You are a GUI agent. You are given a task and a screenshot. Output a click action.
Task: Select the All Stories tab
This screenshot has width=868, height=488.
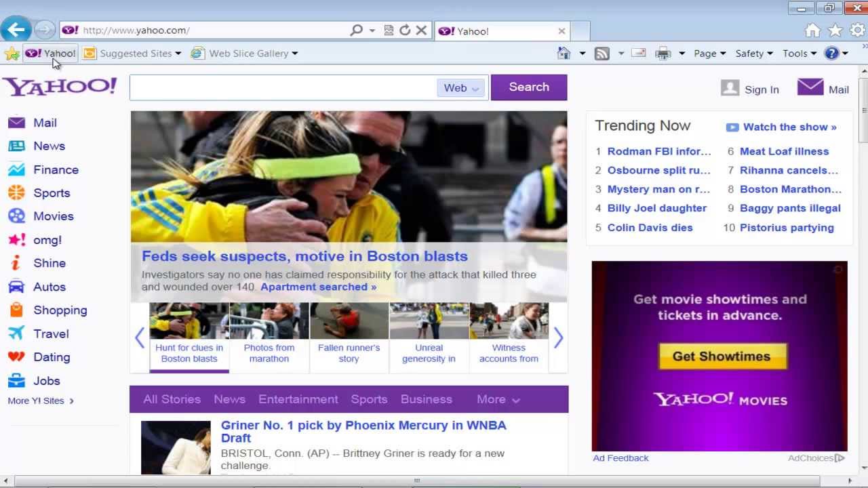tap(172, 399)
